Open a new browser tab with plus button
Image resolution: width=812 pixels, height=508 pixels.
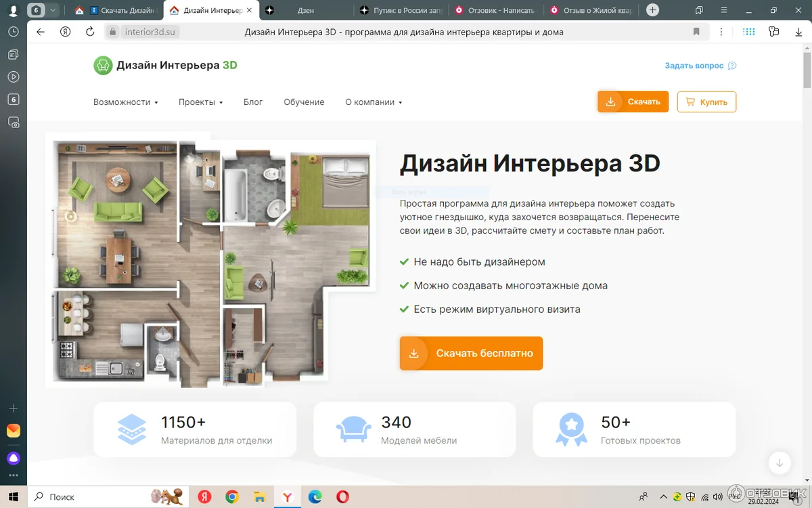point(652,10)
